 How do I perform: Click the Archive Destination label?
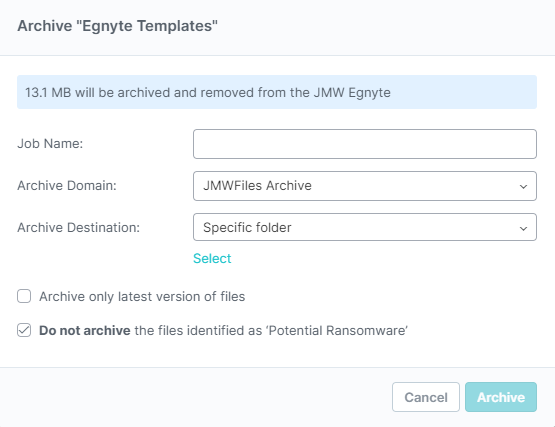79,227
